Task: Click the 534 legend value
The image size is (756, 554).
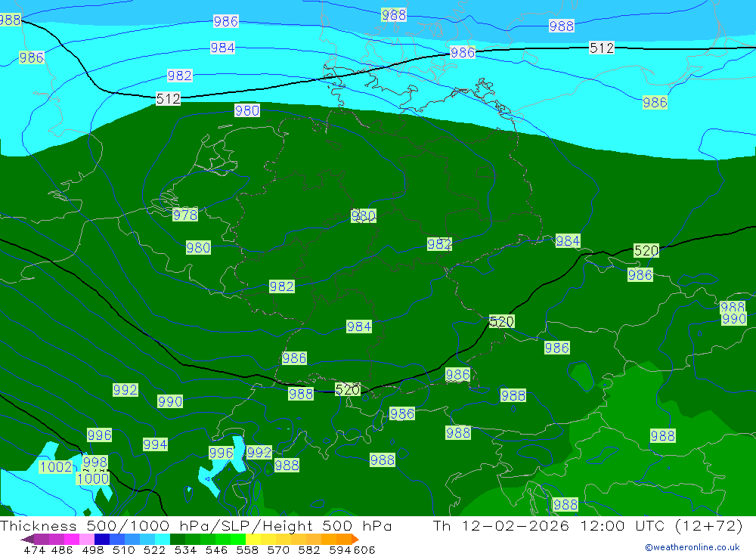Action: (185, 549)
